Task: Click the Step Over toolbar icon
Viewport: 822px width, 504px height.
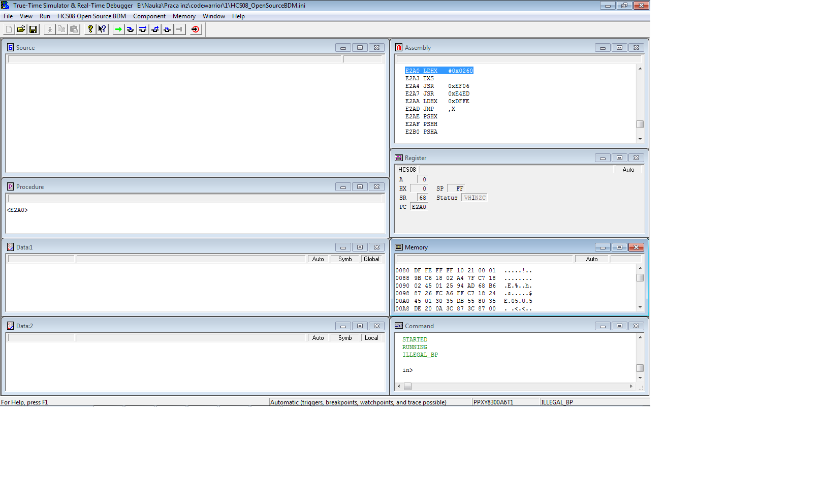Action: [x=143, y=29]
